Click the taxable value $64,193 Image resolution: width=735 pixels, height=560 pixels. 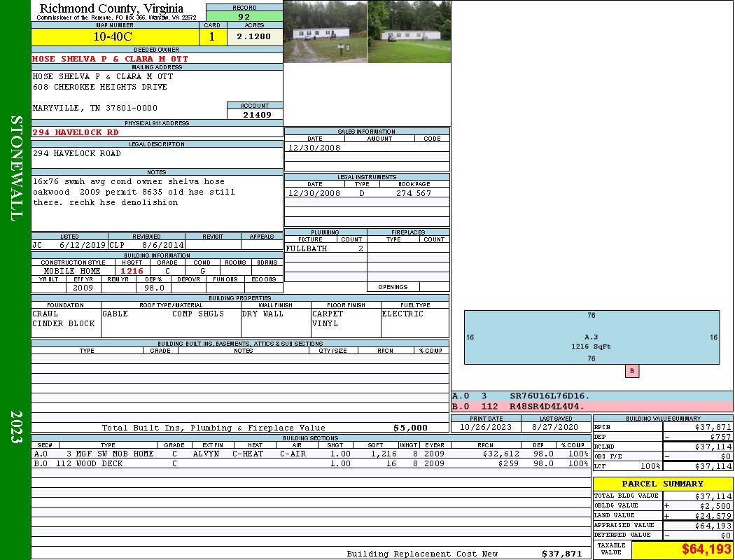682,549
